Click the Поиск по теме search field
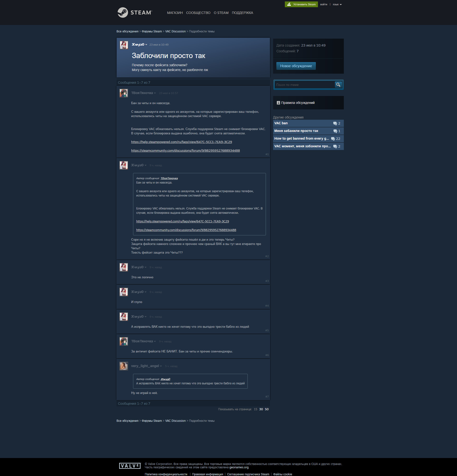457x476 pixels. [305, 85]
